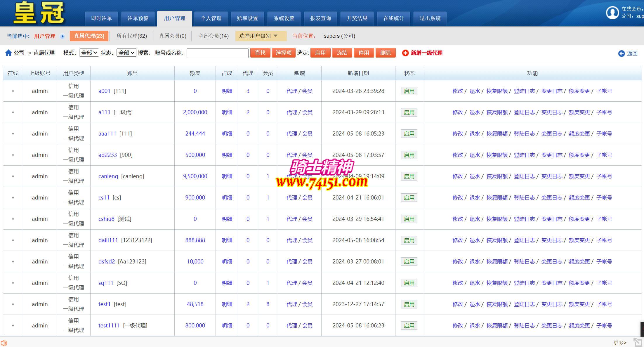The height and width of the screenshot is (347, 644).
Task: Switch to the 赔率设置 menu tab
Action: 247,18
